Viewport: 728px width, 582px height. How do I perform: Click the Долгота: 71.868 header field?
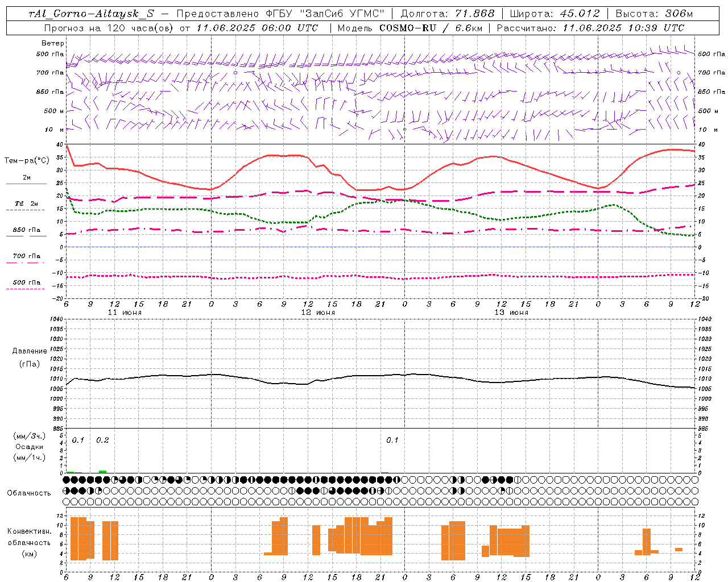(x=448, y=14)
